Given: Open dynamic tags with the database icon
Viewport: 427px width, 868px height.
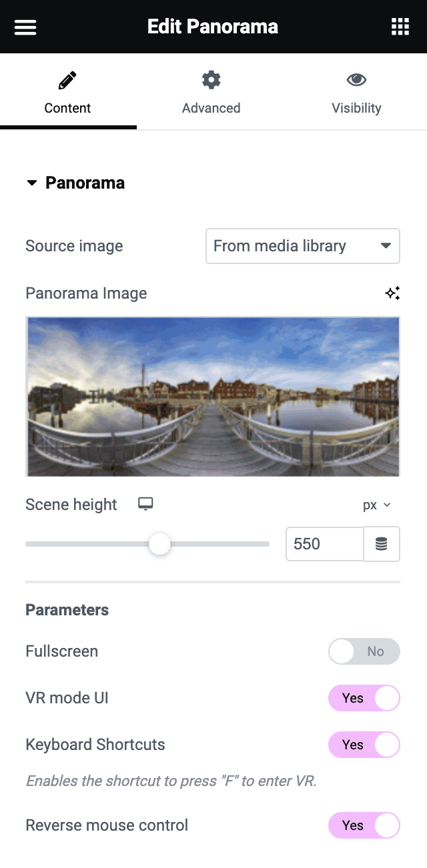Looking at the screenshot, I should (381, 544).
